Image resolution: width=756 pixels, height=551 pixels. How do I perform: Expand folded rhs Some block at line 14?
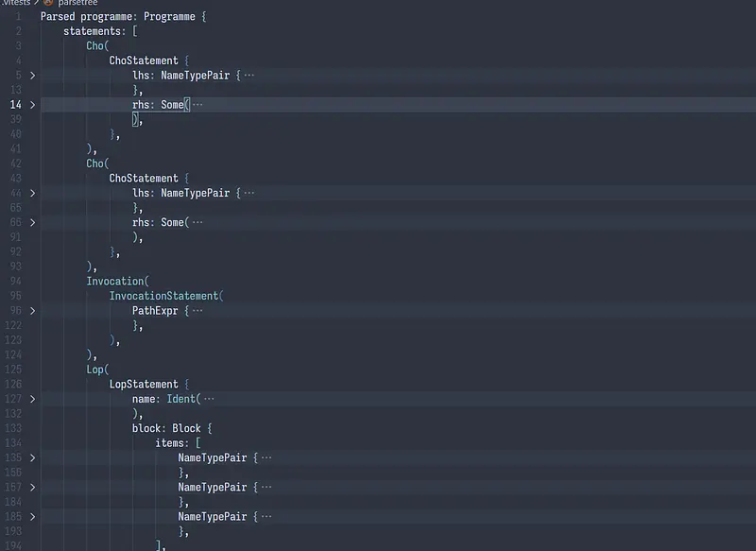32,105
